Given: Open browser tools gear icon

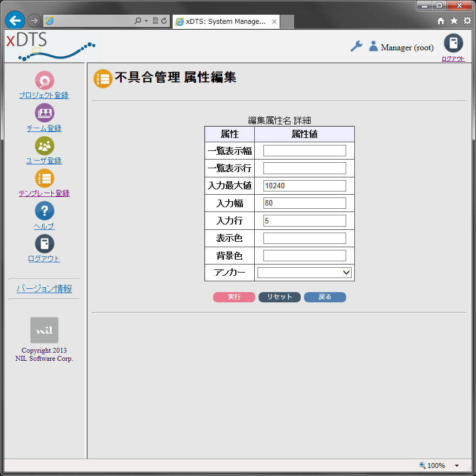Looking at the screenshot, I should pyautogui.click(x=467, y=21).
